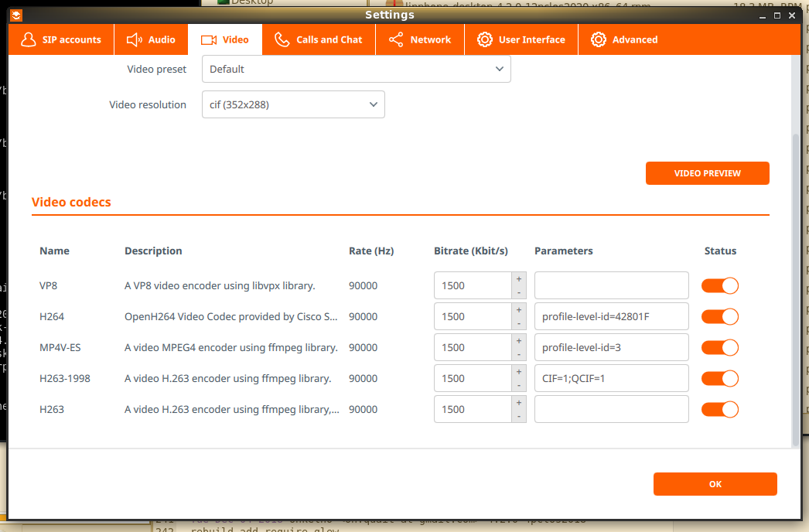Screen dimensions: 809x532
Task: Click the User Interface gear icon
Action: [485, 39]
